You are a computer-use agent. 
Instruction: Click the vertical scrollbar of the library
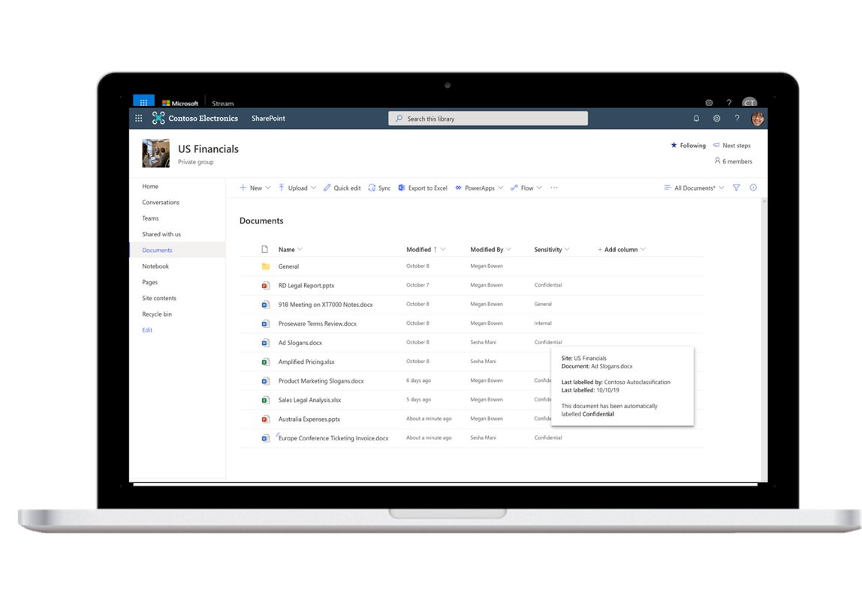click(764, 340)
